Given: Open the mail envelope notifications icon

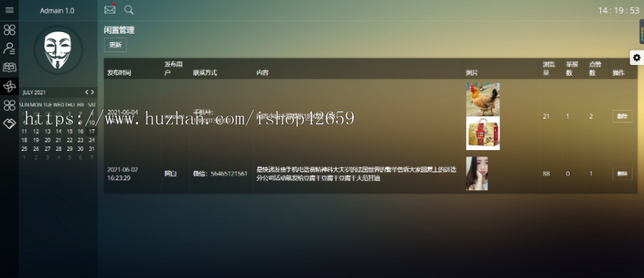Looking at the screenshot, I should pos(109,9).
